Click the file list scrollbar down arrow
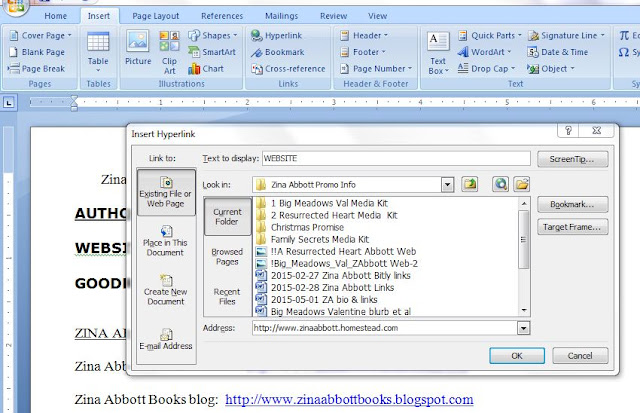Screen dimensions: 640x413 point(524,311)
